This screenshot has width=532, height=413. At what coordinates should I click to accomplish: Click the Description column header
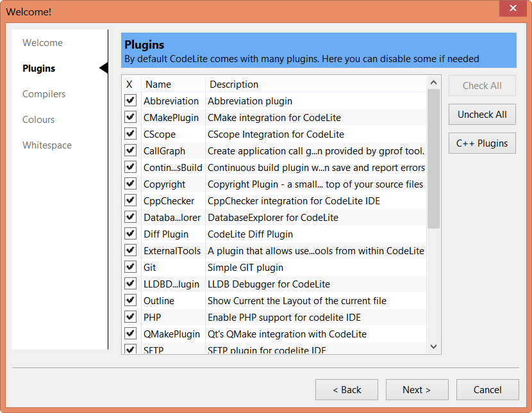click(x=316, y=84)
